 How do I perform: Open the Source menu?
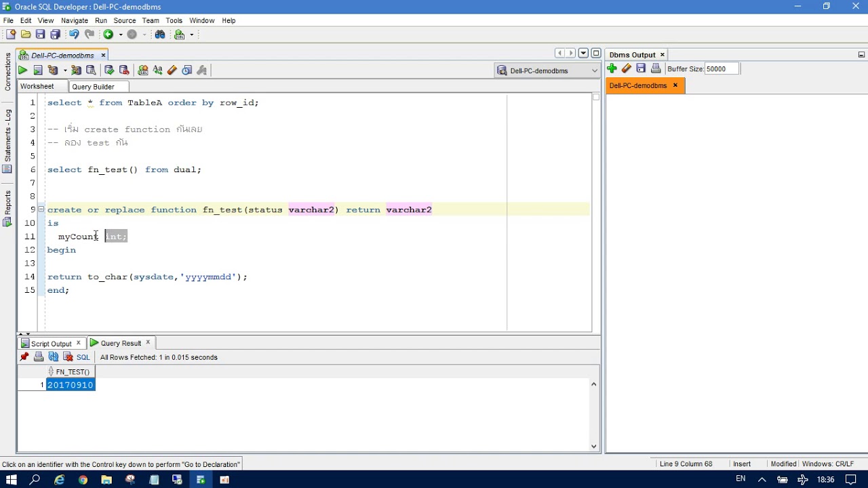125,20
